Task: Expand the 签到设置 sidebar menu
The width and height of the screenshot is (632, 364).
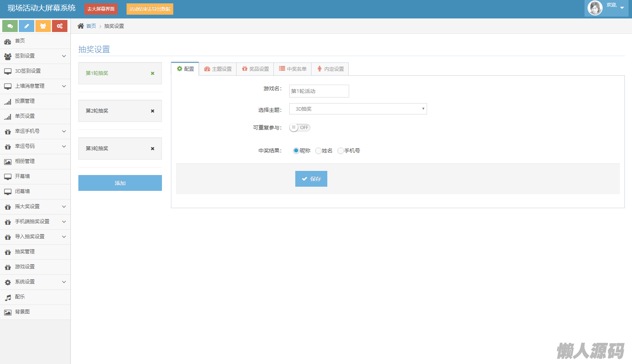Action: (x=35, y=56)
